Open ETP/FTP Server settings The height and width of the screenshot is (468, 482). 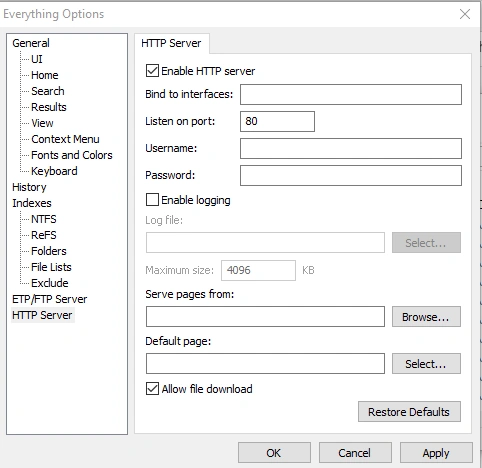(50, 299)
